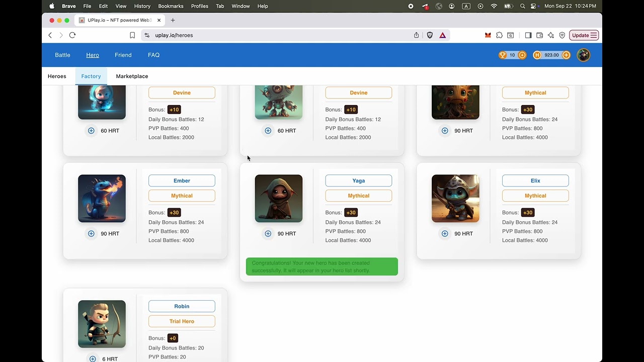Click the Robin name button
This screenshot has width=644, height=362.
[x=182, y=306]
